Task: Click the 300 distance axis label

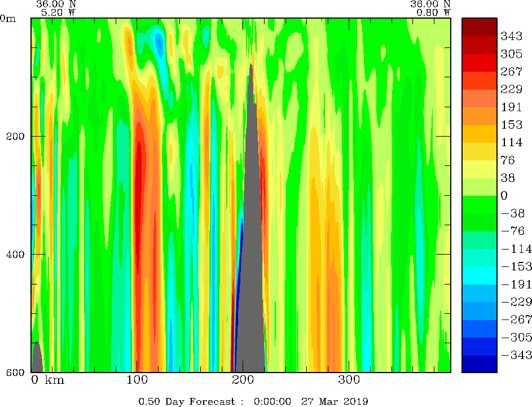Action: tap(349, 379)
